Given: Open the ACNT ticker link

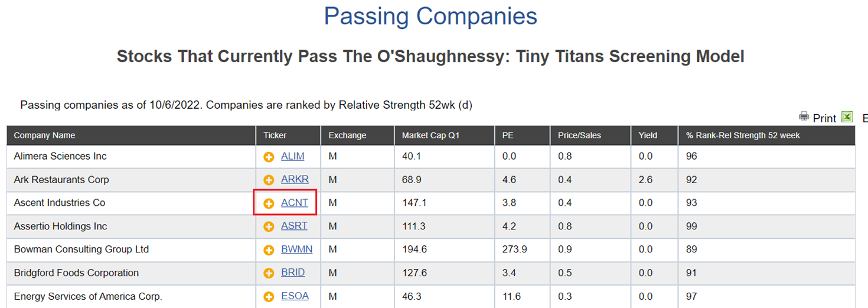Looking at the screenshot, I should pyautogui.click(x=295, y=202).
